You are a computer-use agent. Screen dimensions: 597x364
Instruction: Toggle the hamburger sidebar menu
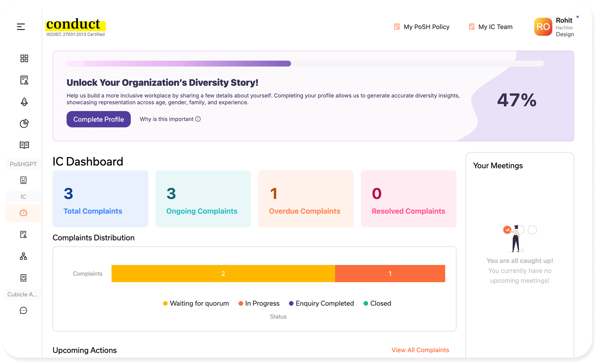(21, 27)
